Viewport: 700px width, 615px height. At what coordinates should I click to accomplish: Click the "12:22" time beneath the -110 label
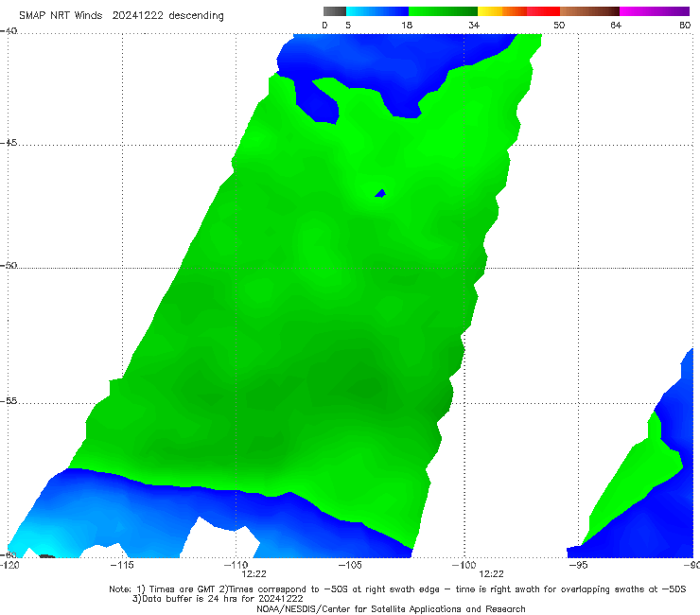tap(254, 574)
